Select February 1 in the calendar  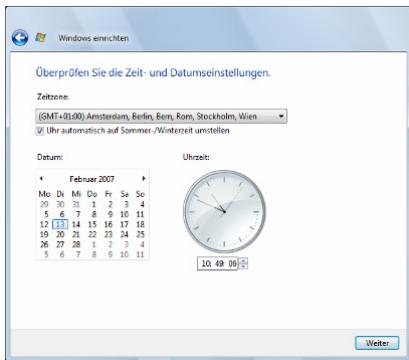94,204
